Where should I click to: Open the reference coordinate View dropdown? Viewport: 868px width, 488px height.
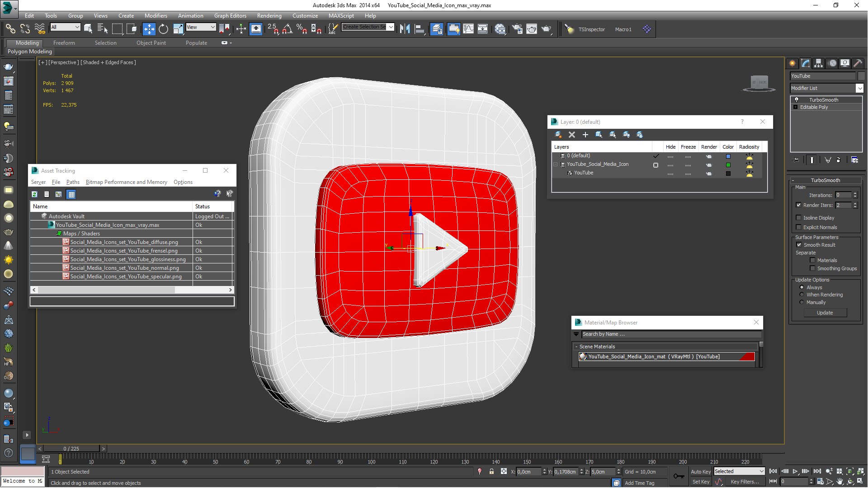click(x=201, y=27)
